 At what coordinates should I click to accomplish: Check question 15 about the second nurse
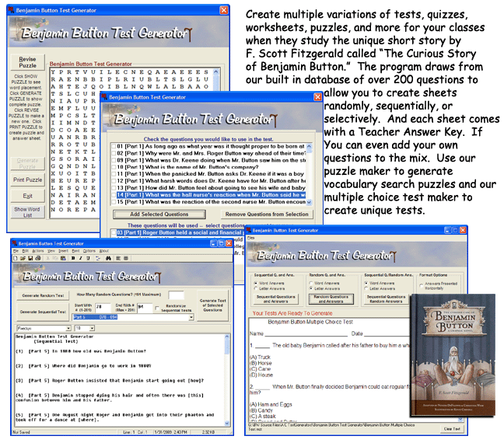click(x=114, y=202)
